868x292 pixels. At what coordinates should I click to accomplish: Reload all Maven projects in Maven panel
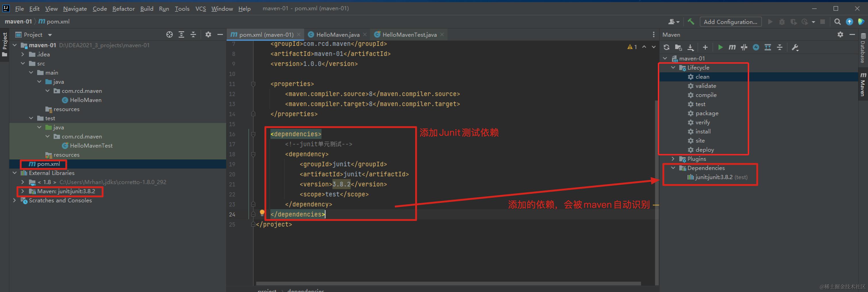pyautogui.click(x=666, y=48)
